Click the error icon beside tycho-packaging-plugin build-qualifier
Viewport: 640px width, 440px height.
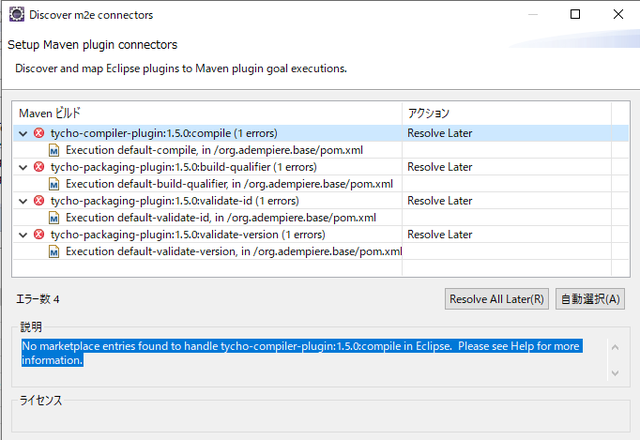click(39, 167)
